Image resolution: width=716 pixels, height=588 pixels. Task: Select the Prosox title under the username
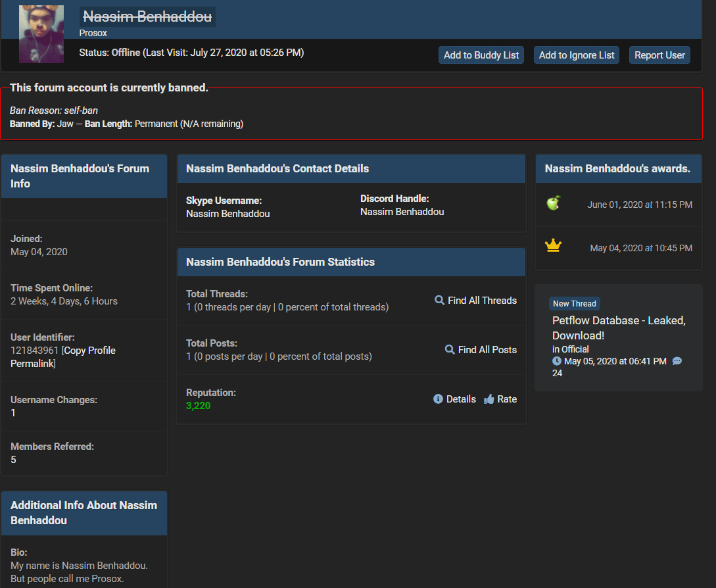tap(92, 32)
